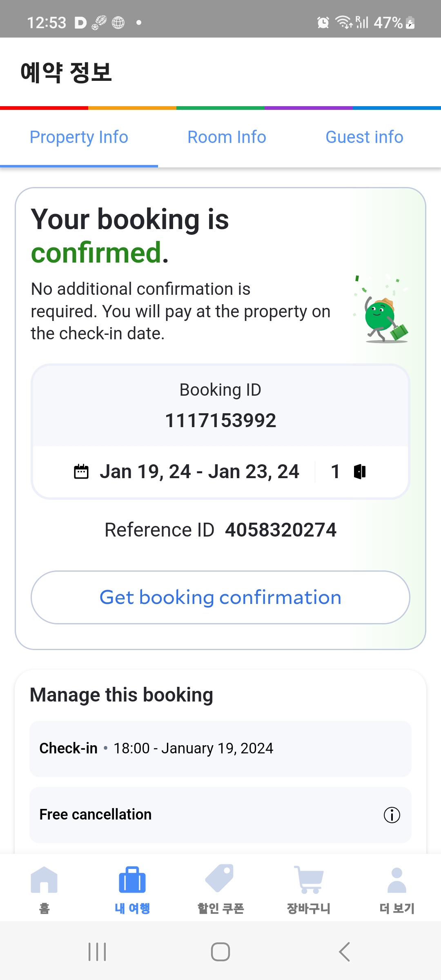Open the Free cancellation row
441x980 pixels.
pos(220,815)
